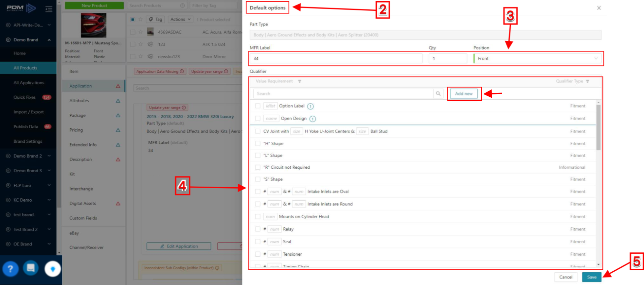
Task: Click the warning triangle beside Pricing
Action: pos(118,130)
